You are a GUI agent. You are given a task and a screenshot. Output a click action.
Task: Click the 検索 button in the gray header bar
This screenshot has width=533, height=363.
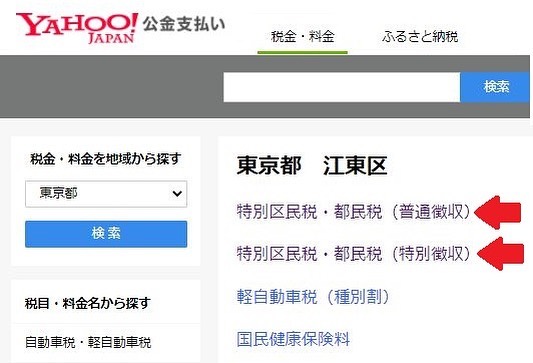[x=496, y=87]
